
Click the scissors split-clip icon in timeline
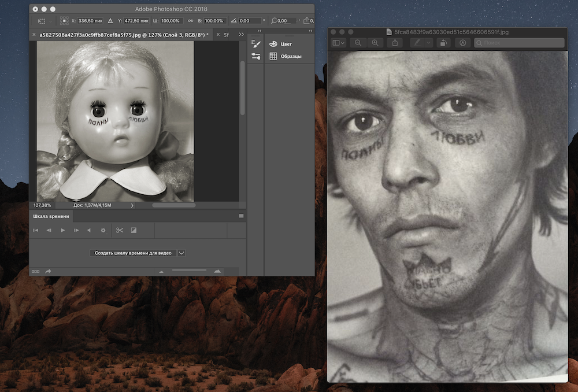tap(120, 230)
